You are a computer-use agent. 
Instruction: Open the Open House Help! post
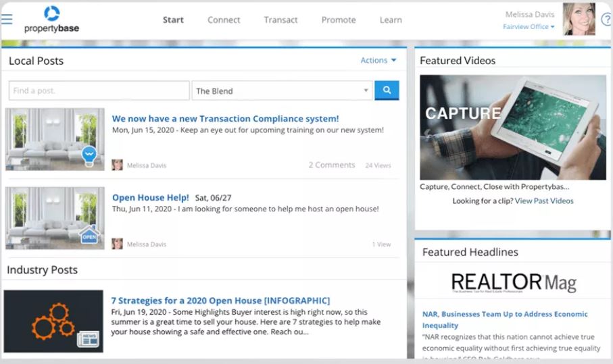pyautogui.click(x=151, y=198)
